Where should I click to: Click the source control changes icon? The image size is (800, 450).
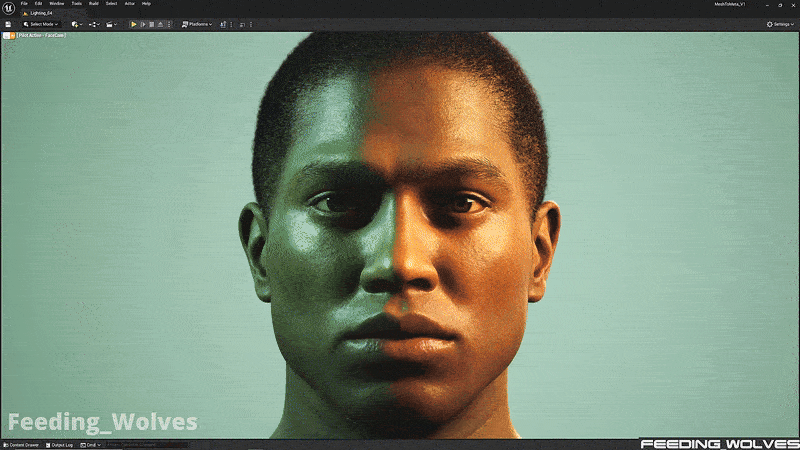[223, 24]
